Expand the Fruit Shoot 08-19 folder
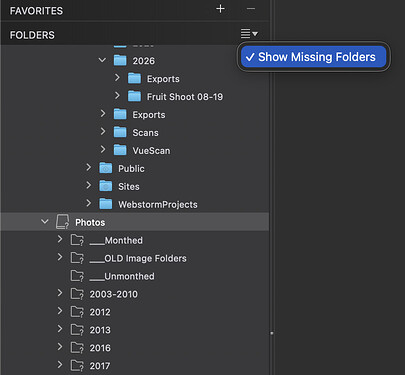Screen dimensions: 405x375 tap(117, 96)
